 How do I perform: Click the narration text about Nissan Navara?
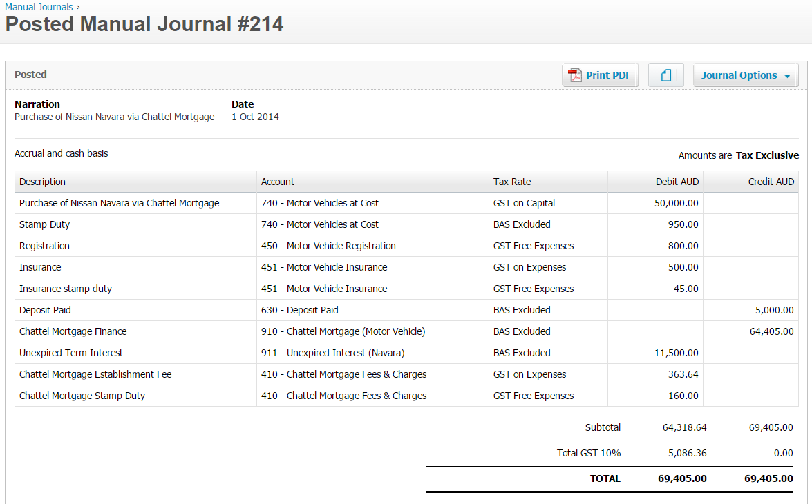pos(114,117)
